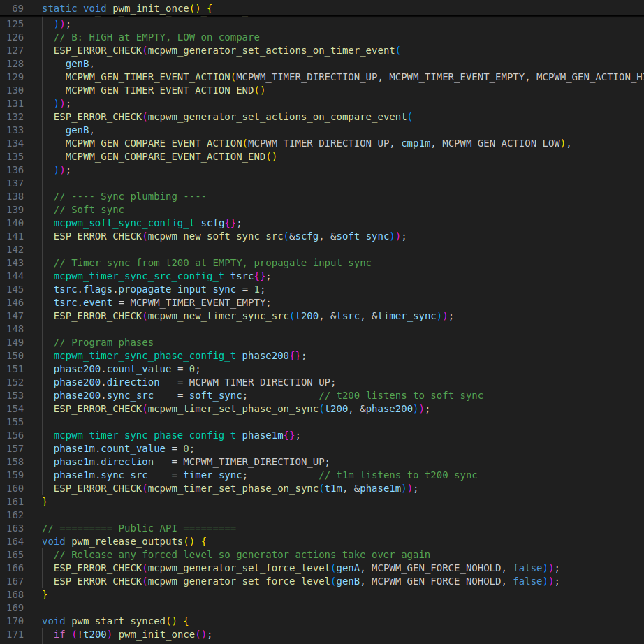Click 'tsrc.flags.propagate_input_sync' on line 145
The width and height of the screenshot is (644, 644).
(145, 289)
